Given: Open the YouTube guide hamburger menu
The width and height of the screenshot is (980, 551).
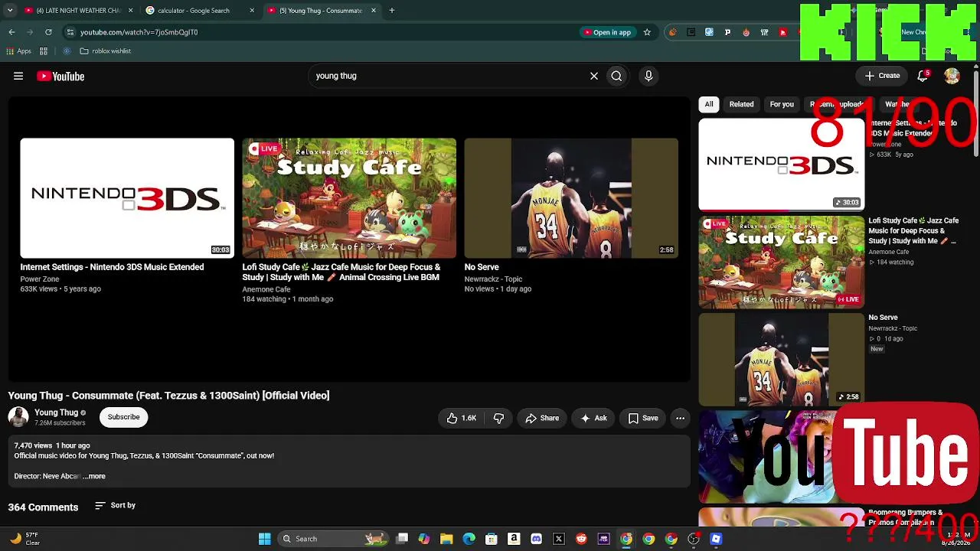Looking at the screenshot, I should point(18,76).
